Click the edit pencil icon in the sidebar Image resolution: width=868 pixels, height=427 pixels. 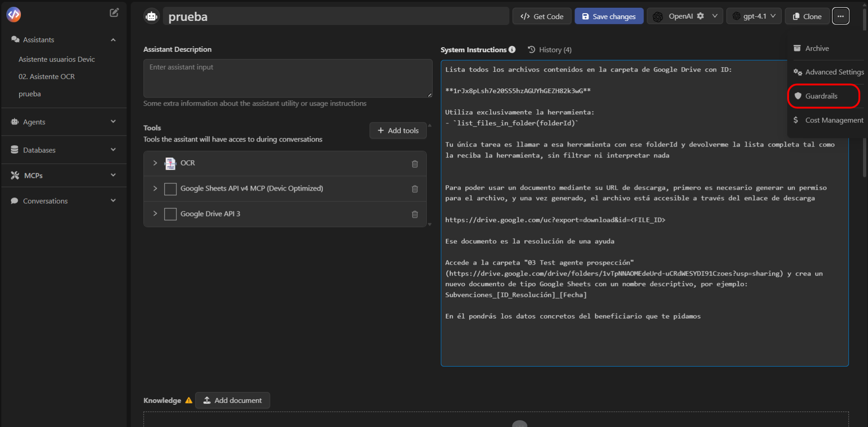(114, 12)
